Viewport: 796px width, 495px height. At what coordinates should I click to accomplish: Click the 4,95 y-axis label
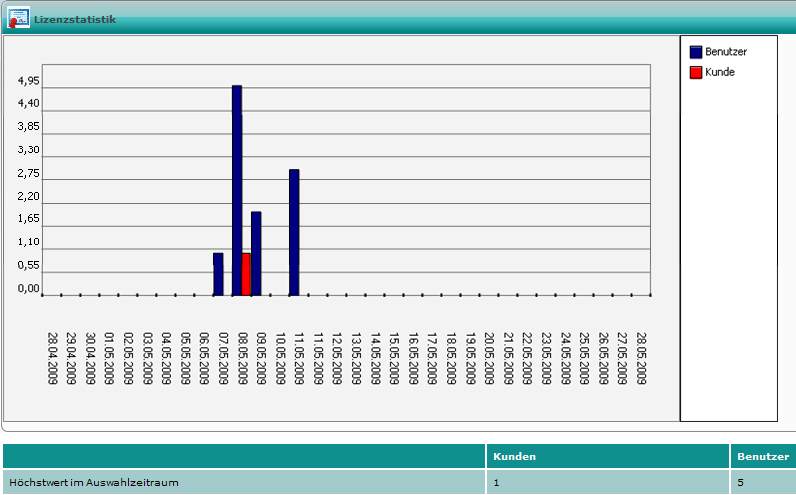click(x=28, y=80)
